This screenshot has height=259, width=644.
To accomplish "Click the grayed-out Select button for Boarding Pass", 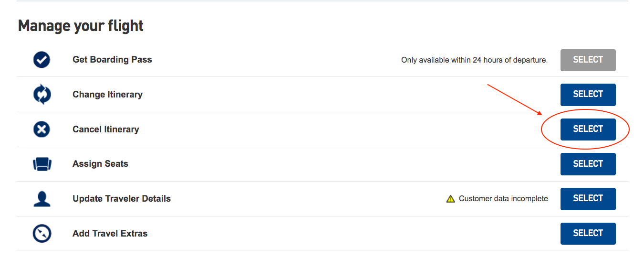I will click(588, 60).
